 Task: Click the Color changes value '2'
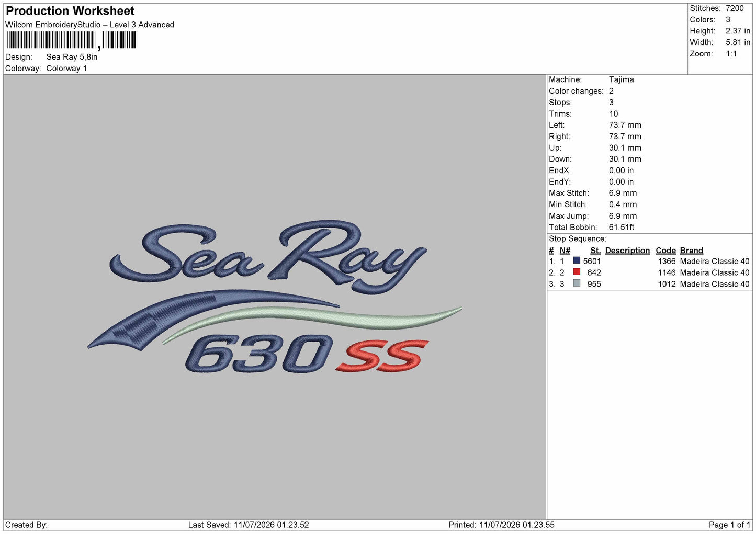611,91
